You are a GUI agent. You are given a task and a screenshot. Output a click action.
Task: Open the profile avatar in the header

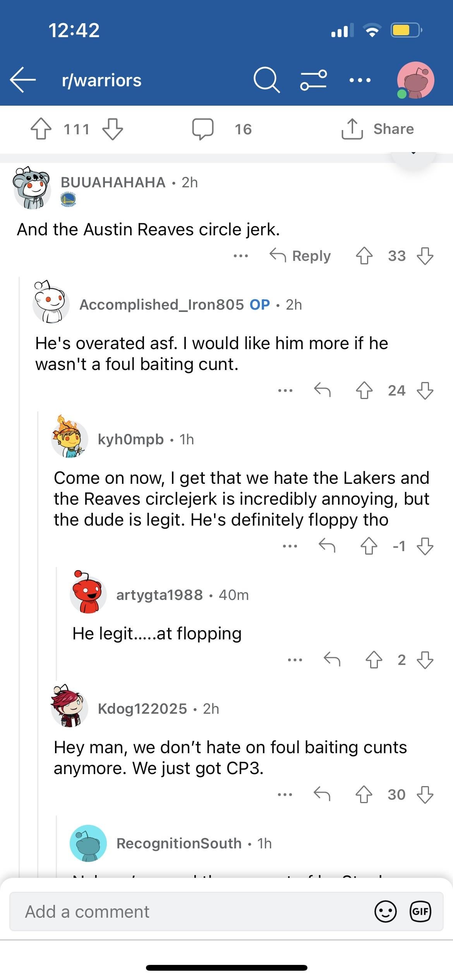click(x=415, y=80)
